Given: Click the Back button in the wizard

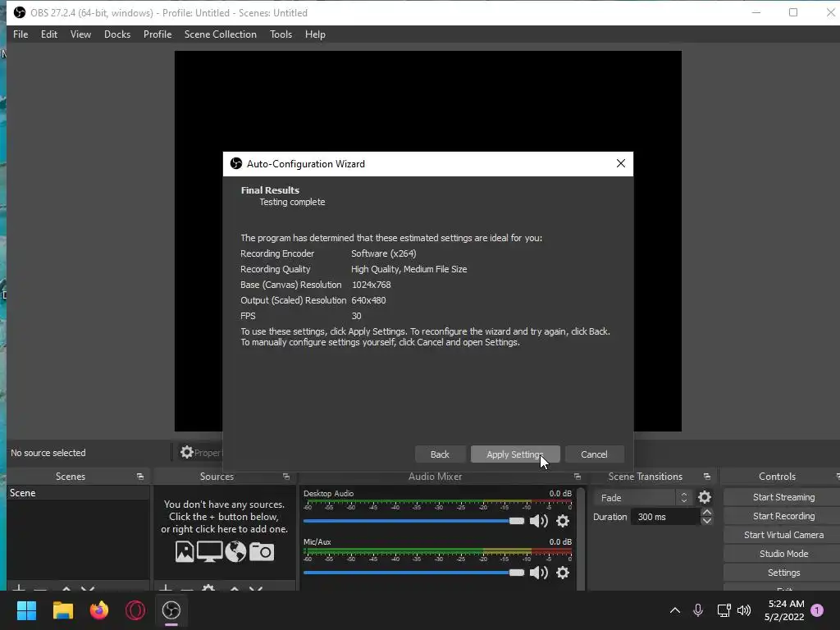Looking at the screenshot, I should [x=440, y=454].
